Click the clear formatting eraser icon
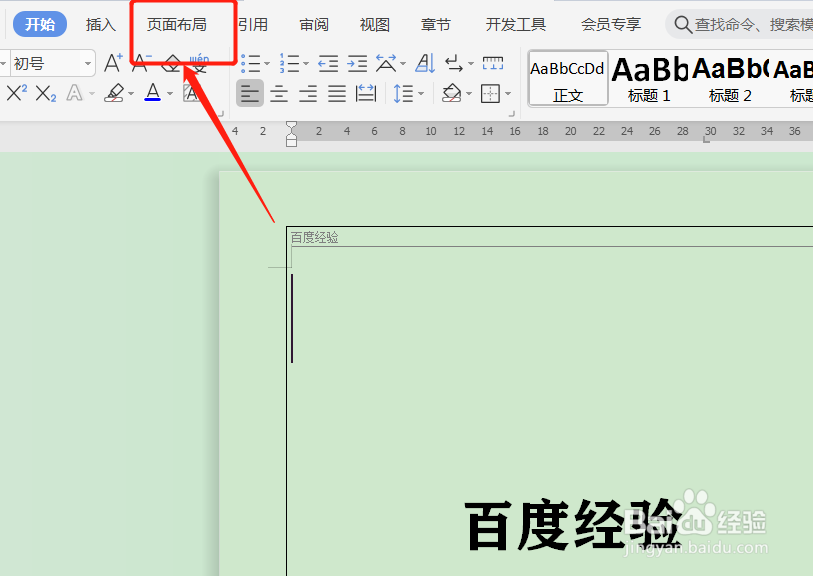813x576 pixels. click(171, 64)
